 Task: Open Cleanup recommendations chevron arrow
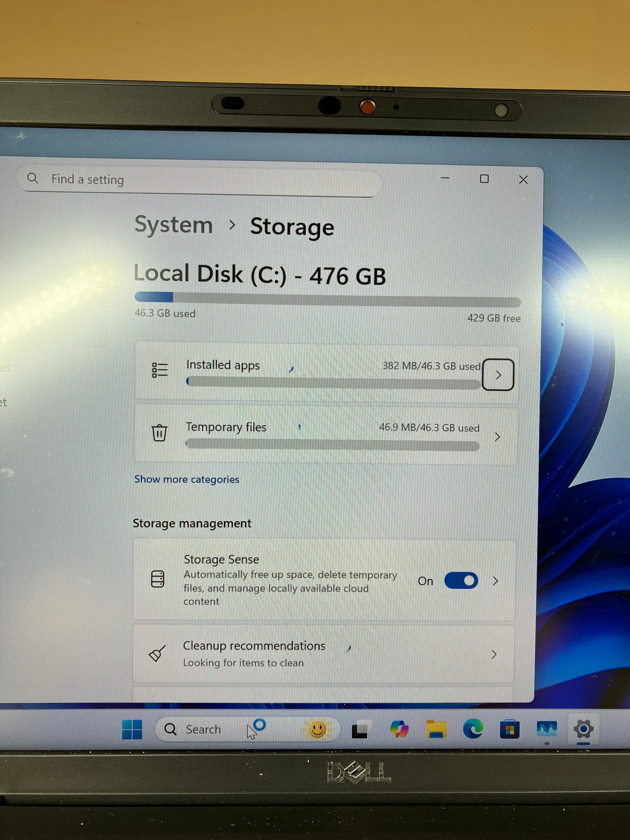click(494, 654)
